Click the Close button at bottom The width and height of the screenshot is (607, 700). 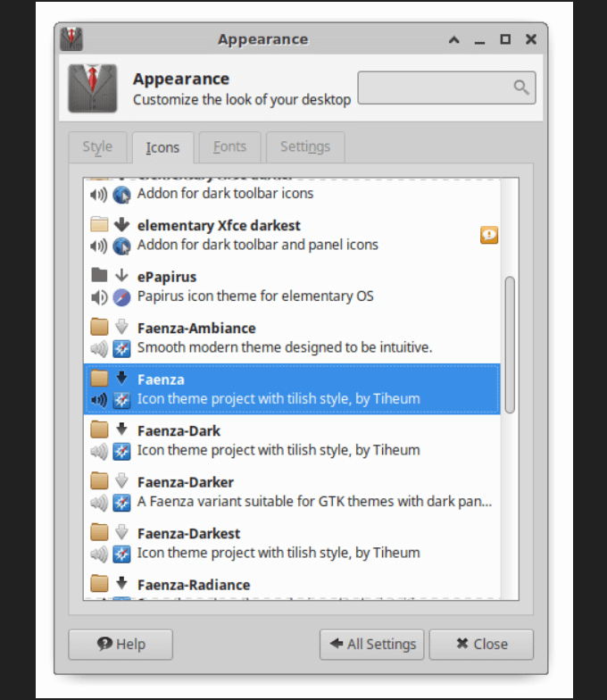tap(481, 645)
